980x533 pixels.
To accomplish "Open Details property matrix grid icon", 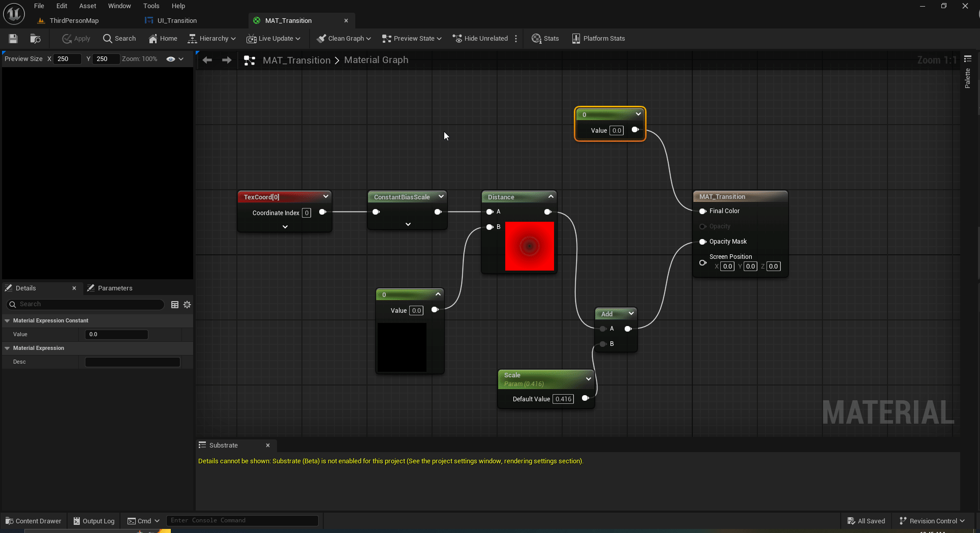I will pyautogui.click(x=175, y=305).
